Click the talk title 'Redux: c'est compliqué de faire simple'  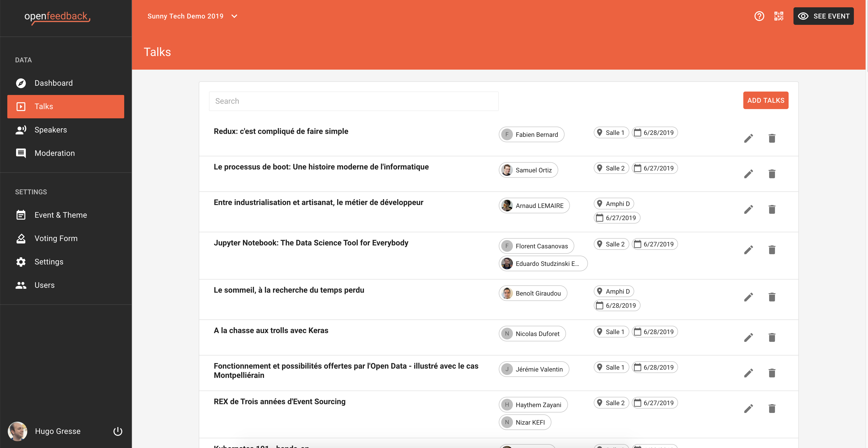tap(281, 131)
